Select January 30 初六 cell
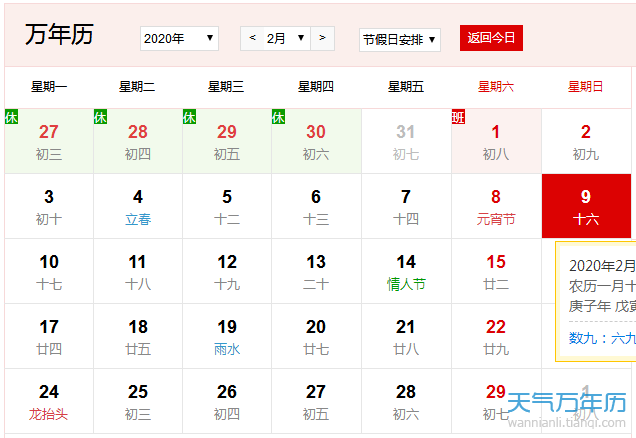Image resolution: width=636 pixels, height=438 pixels. pos(316,141)
